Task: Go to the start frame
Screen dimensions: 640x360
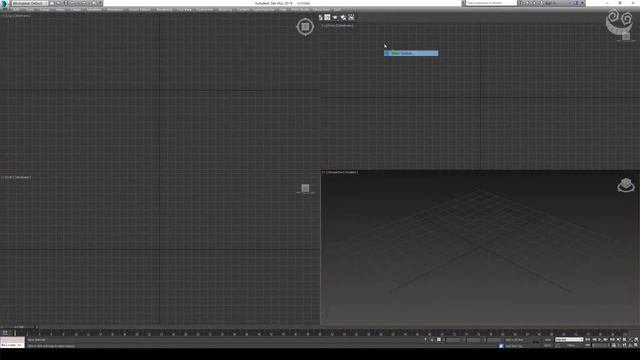Action: click(587, 340)
